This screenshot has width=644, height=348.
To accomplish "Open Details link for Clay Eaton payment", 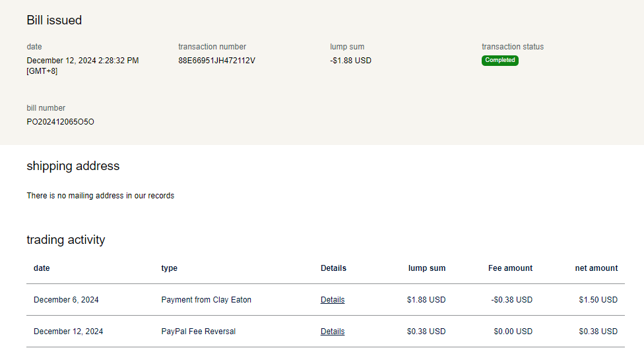I will coord(333,300).
